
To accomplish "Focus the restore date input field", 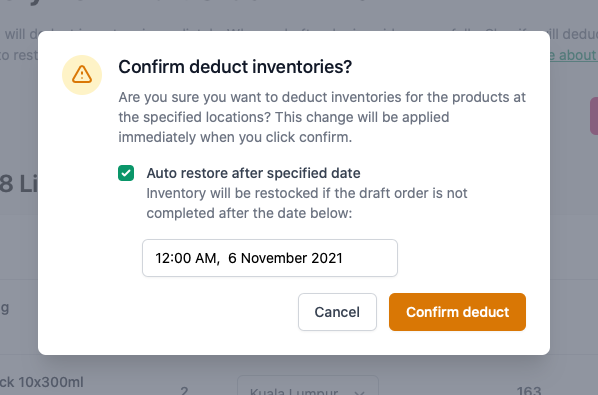I will [x=270, y=258].
